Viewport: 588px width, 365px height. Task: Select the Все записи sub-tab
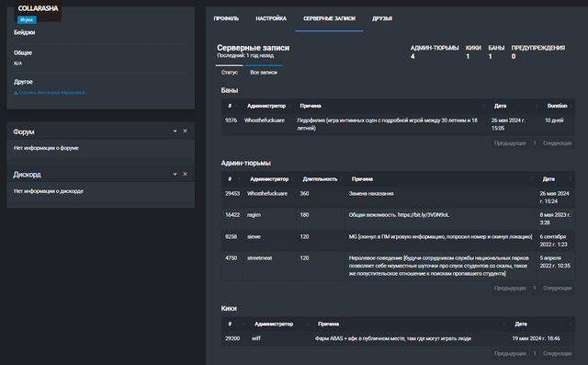264,73
